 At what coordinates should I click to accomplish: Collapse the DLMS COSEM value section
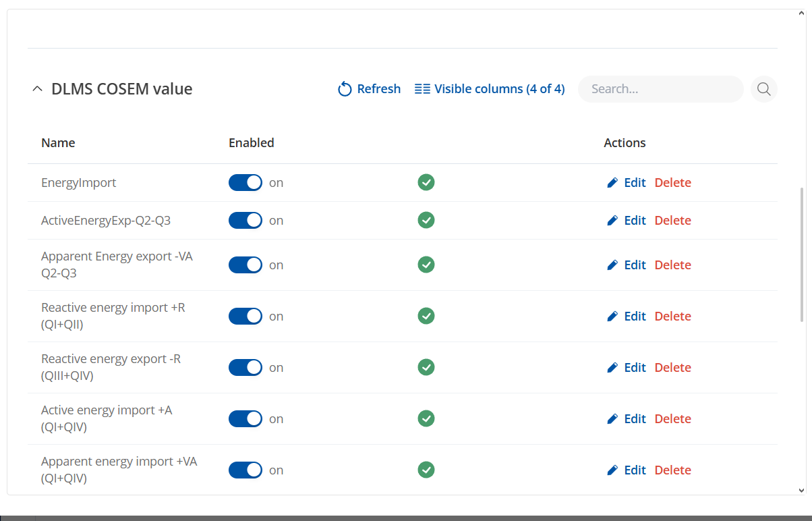pyautogui.click(x=38, y=89)
